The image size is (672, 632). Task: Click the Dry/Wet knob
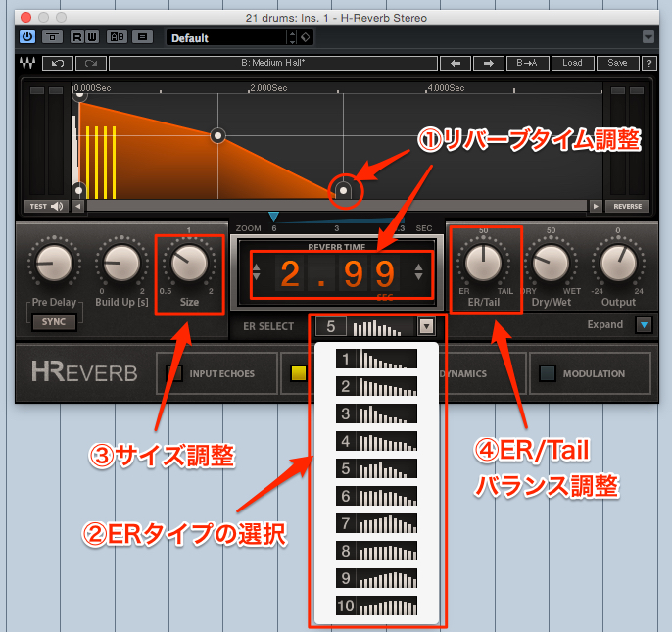point(552,263)
